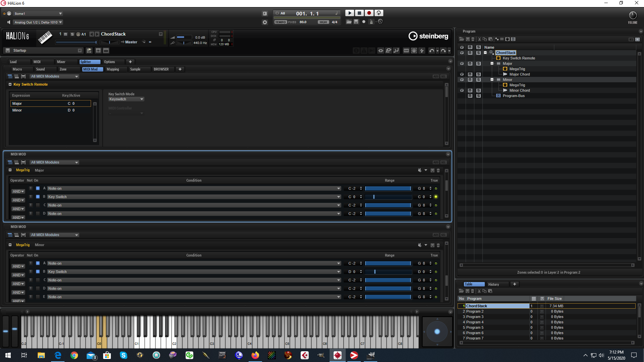Add a new tab next to BROWSER
Screen dimensions: 644x362
[x=180, y=69]
